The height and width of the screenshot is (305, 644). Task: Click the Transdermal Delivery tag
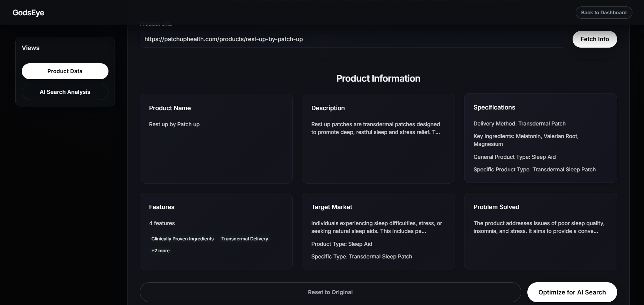tap(244, 239)
